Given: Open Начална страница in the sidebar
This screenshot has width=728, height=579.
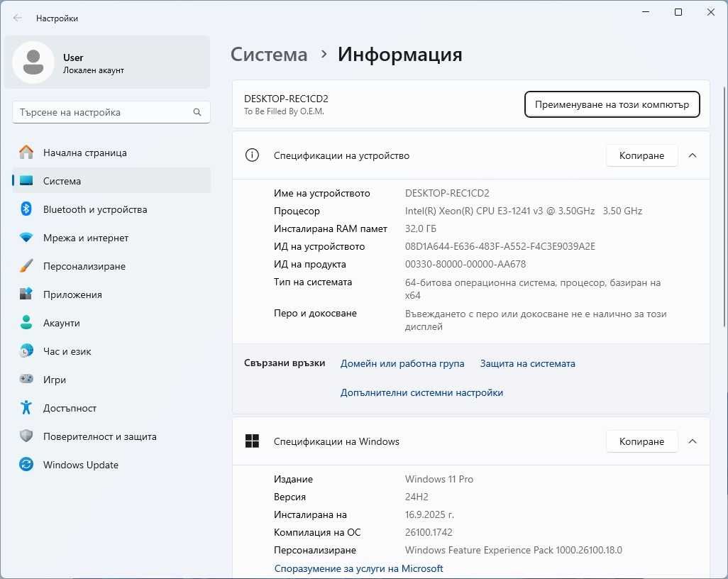Looking at the screenshot, I should coord(111,153).
